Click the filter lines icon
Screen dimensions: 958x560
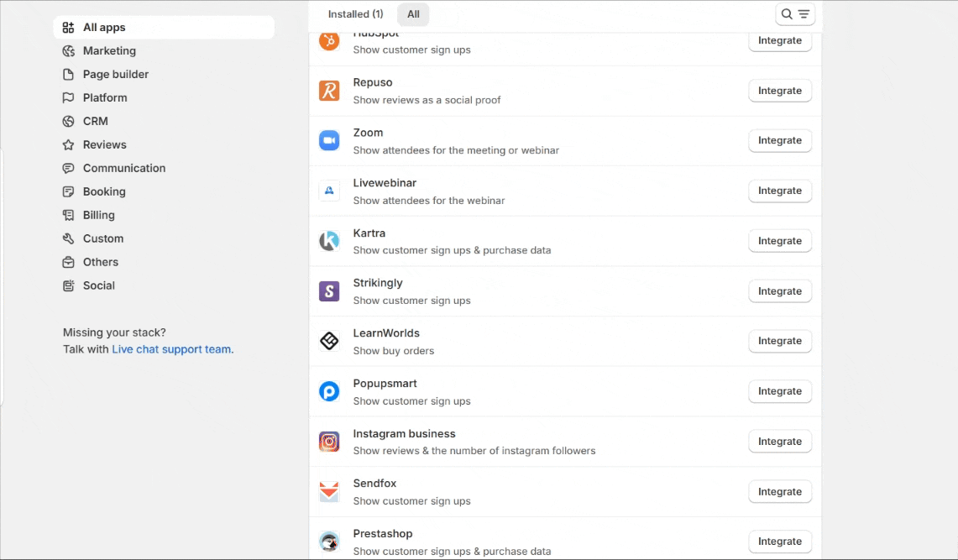click(804, 14)
